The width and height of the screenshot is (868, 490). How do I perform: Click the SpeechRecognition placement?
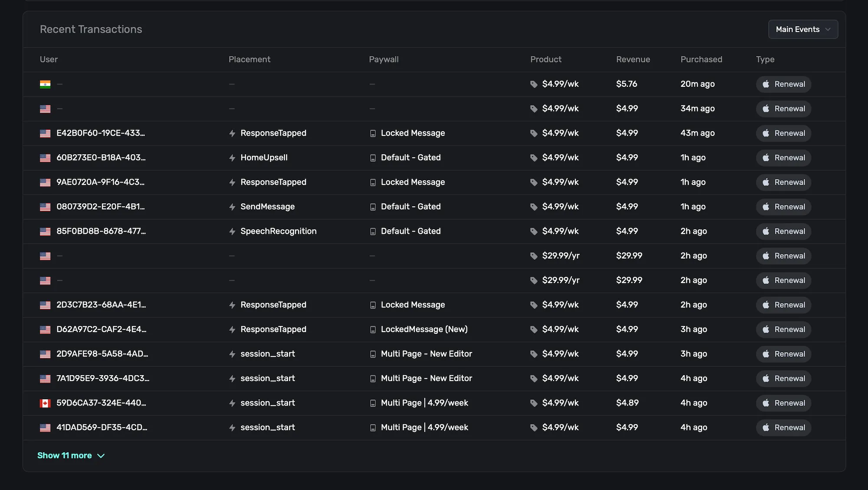(279, 232)
